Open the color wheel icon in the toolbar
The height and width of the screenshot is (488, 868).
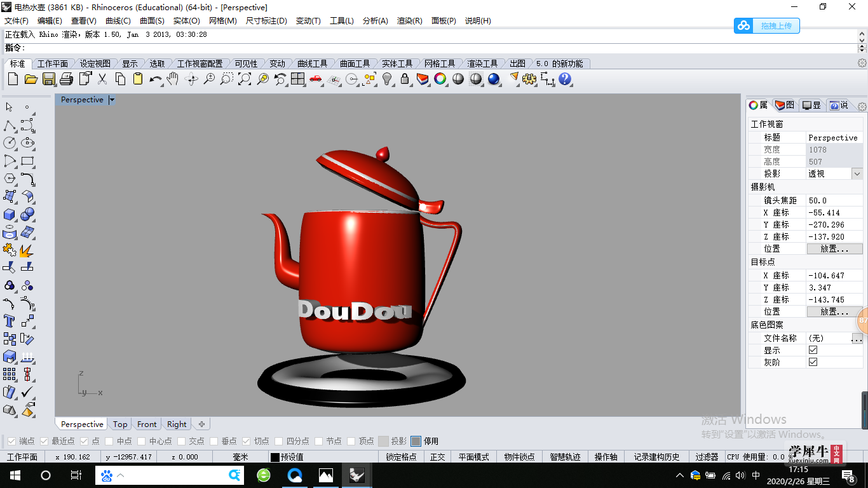(440, 79)
